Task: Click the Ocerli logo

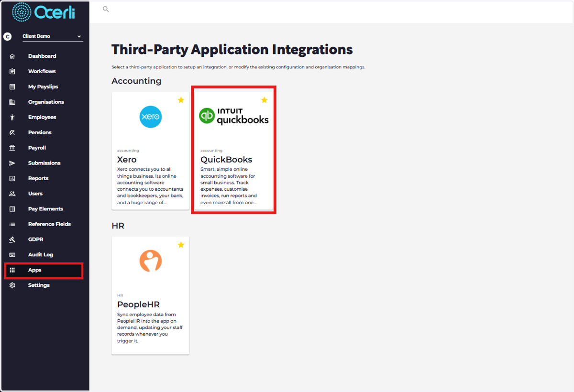Action: [x=44, y=12]
